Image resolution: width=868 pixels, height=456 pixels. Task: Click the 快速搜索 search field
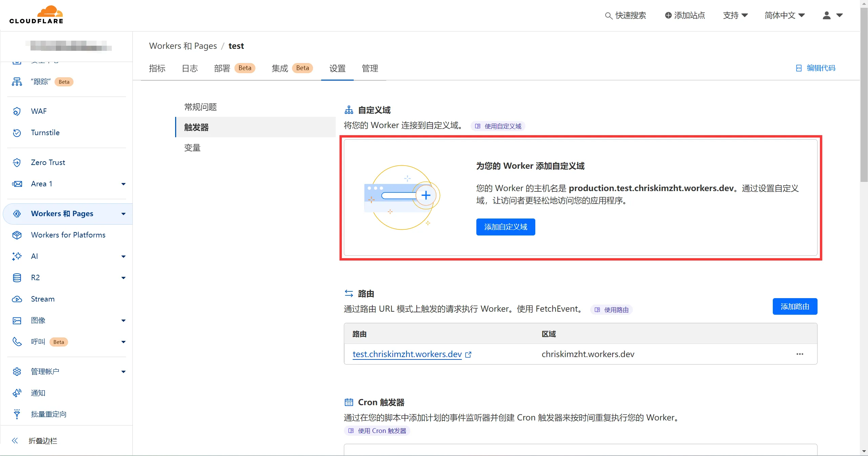(x=625, y=15)
